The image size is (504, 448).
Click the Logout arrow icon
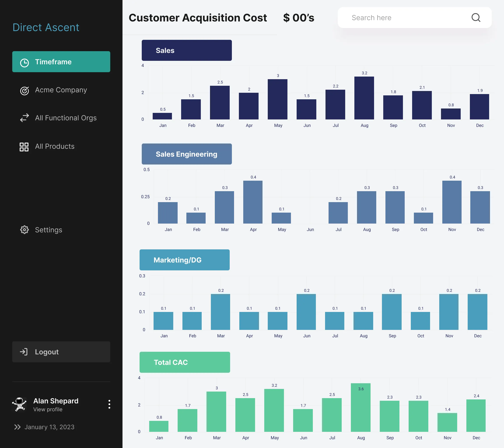click(x=24, y=352)
